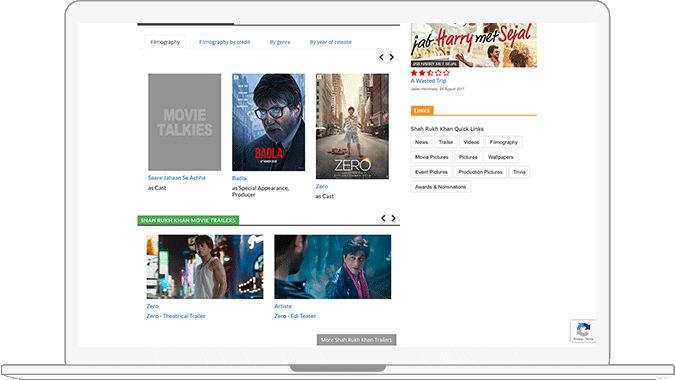
Task: Play the Zero Theatrical Trailer thumbnail
Action: click(205, 267)
